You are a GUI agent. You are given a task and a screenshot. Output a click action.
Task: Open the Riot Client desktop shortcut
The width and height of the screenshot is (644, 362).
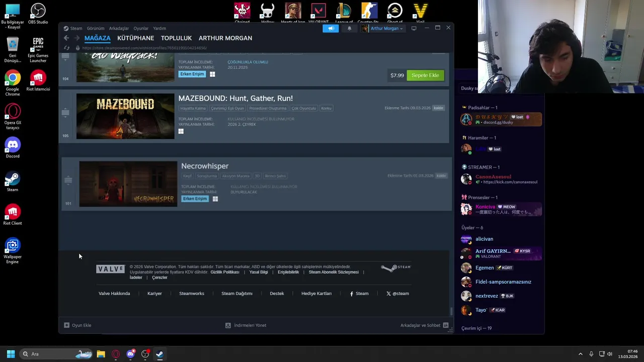coord(13,215)
